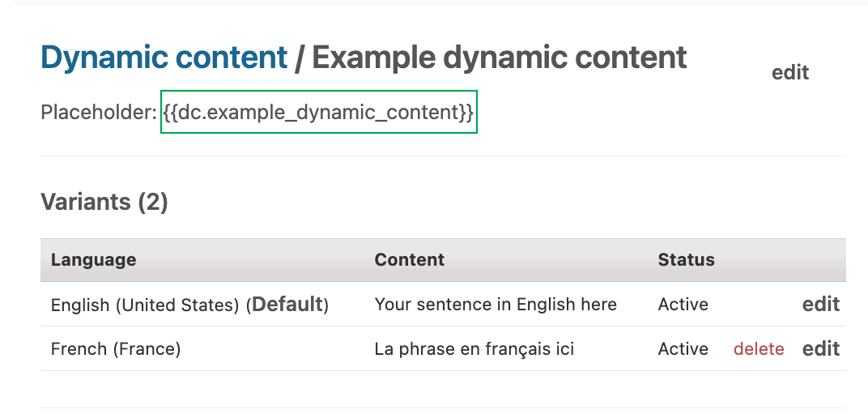Viewport: 868px width, 414px height.
Task: Edit the English (United States) variant
Action: coord(821,304)
